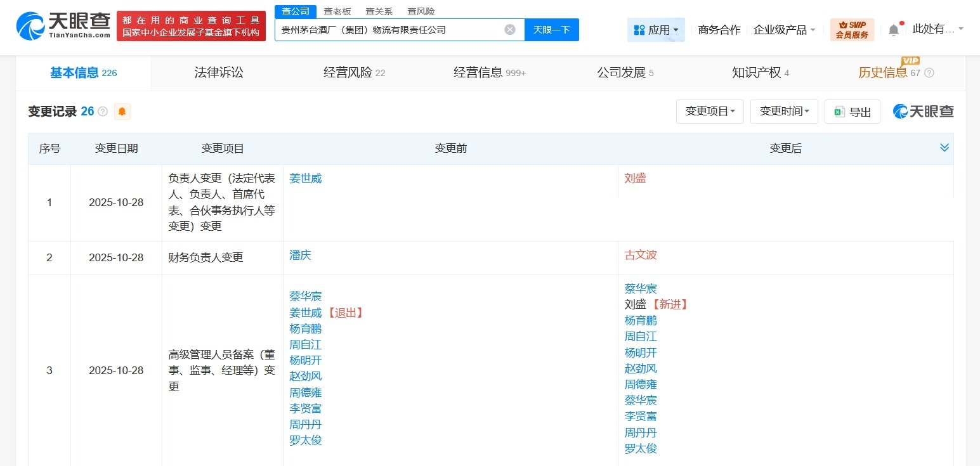Click the question mark beside 变更记录 26
Screen dimensions: 980x466
pyautogui.click(x=103, y=111)
